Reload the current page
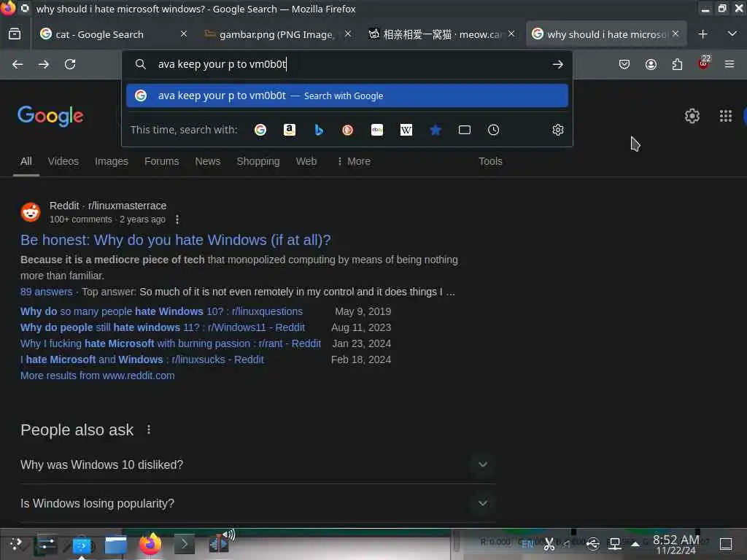Viewport: 747px width, 560px height. click(70, 64)
